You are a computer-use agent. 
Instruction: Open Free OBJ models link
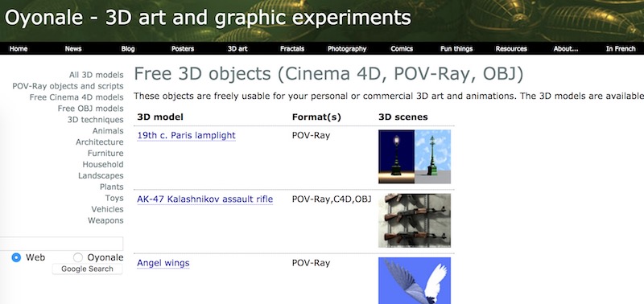pos(90,109)
